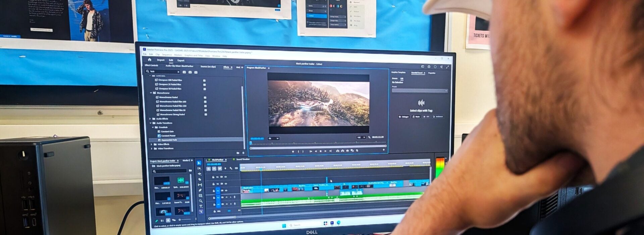Create a new bin in Project panel
The image size is (644, 235).
tap(190, 171)
